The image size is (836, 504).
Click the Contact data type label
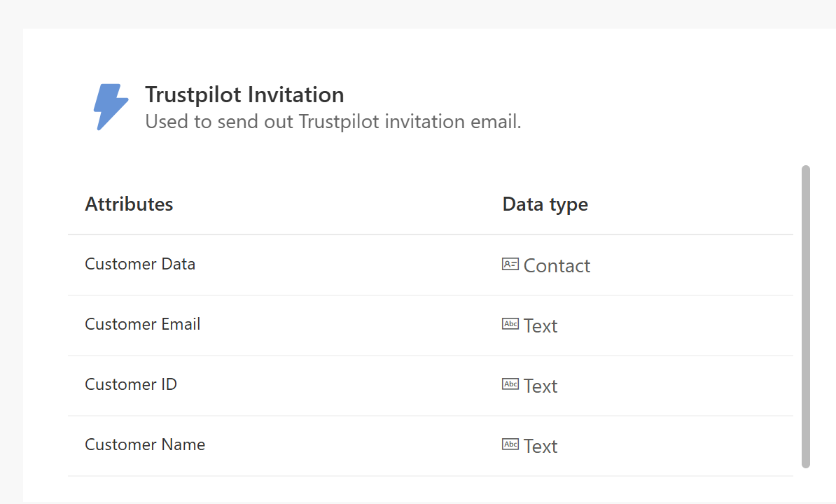pos(557,266)
